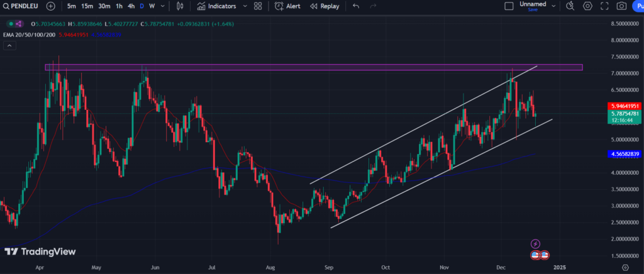The height and width of the screenshot is (274, 644).
Task: Open indicator templates grid icon
Action: (x=258, y=6)
